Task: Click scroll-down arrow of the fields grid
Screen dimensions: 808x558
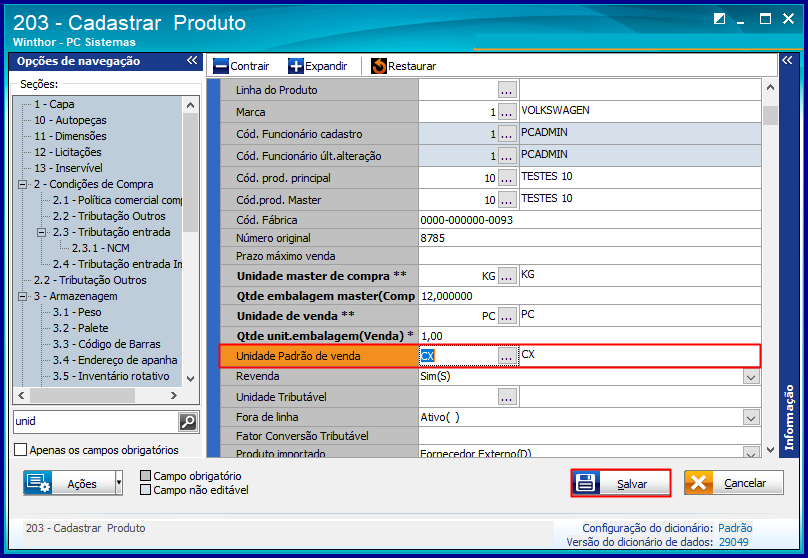Action: point(770,450)
